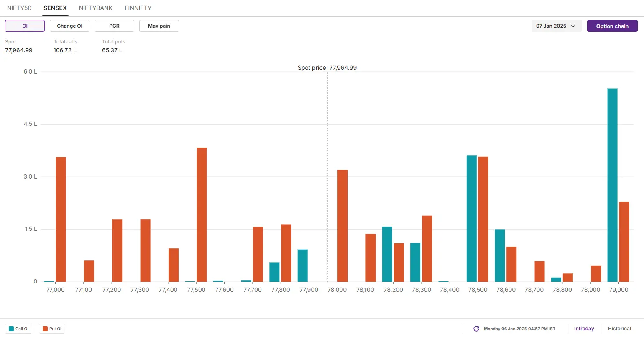
Task: Click the 77,900 call OI bar
Action: (303, 266)
